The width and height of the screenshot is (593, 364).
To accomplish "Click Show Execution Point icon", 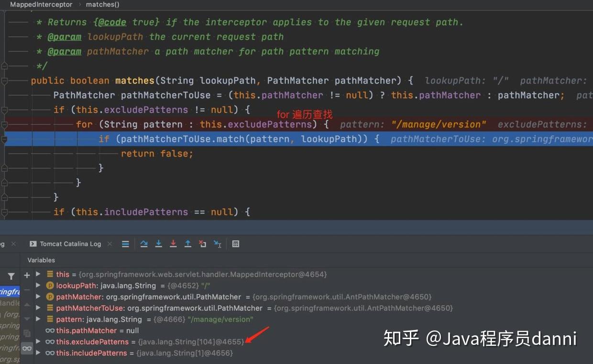I will click(x=125, y=244).
